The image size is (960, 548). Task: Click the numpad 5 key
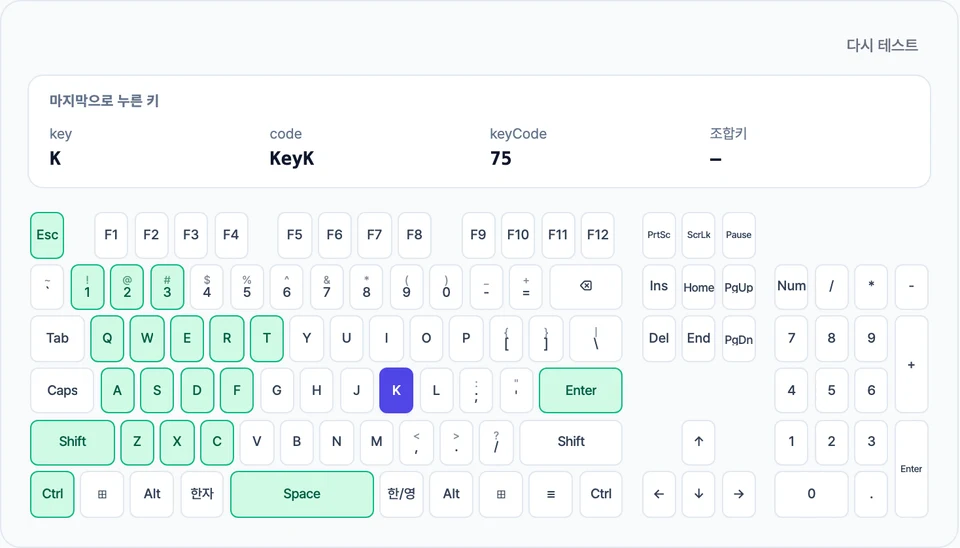click(831, 391)
